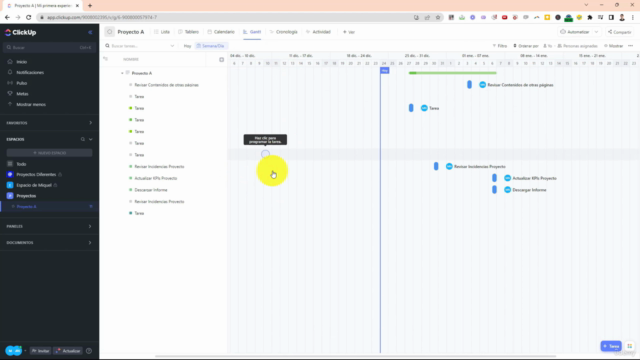Expand the Favoritos section
Screen dimensions: 640x360
point(90,123)
